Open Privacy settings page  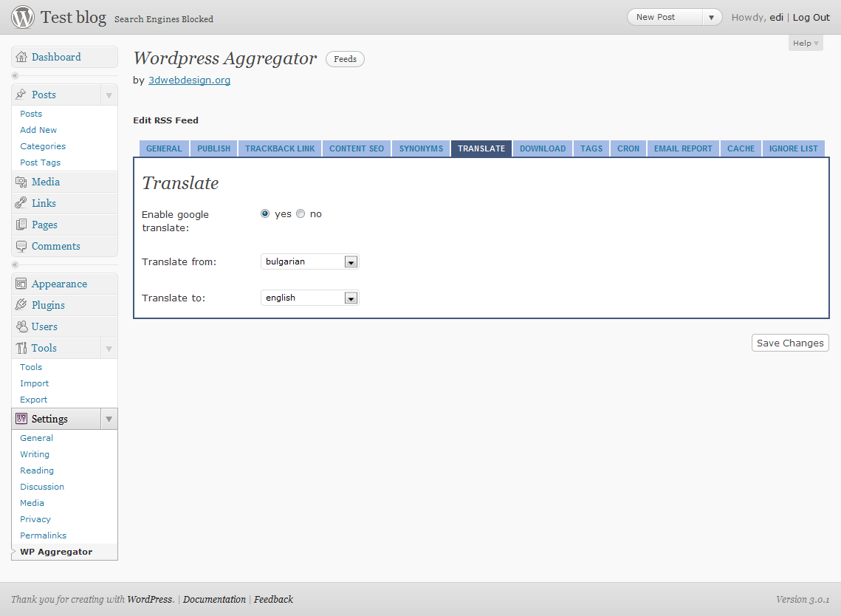(35, 519)
